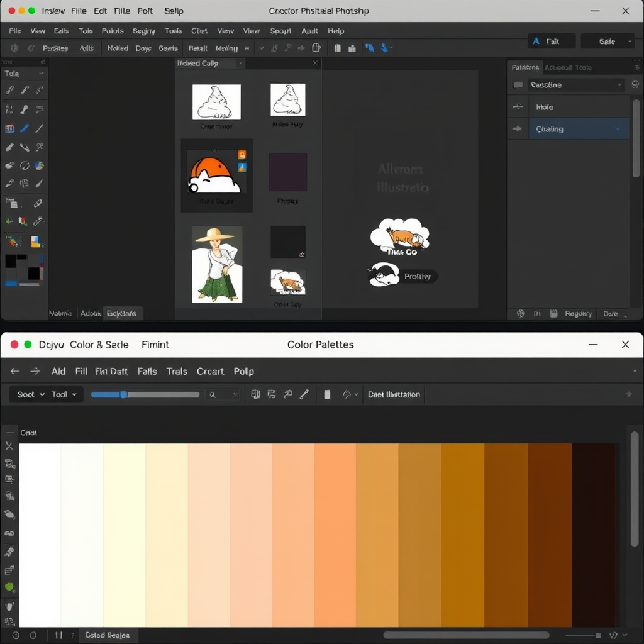This screenshot has width=644, height=644.
Task: Click the blue figure toolbar icon
Action: pos(384,48)
